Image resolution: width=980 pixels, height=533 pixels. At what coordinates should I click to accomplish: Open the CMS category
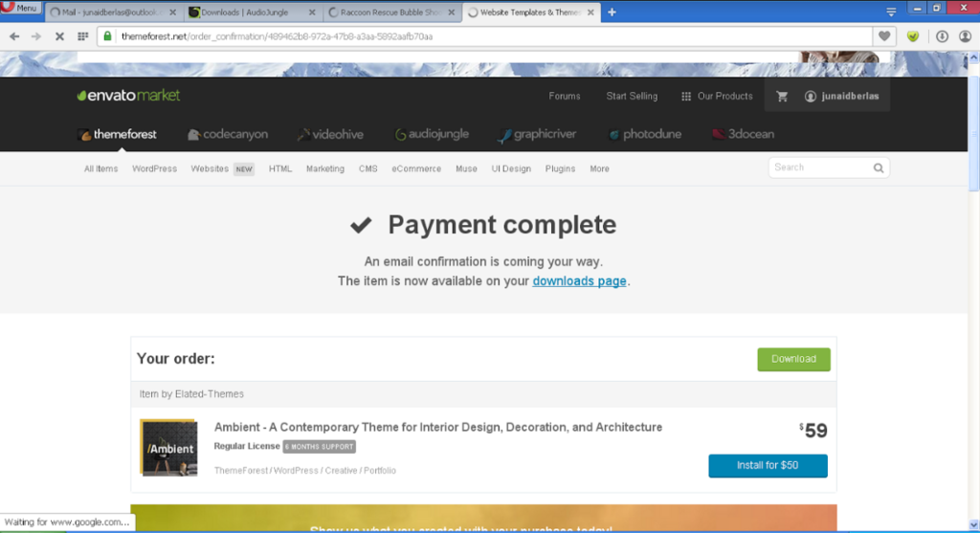tap(368, 168)
